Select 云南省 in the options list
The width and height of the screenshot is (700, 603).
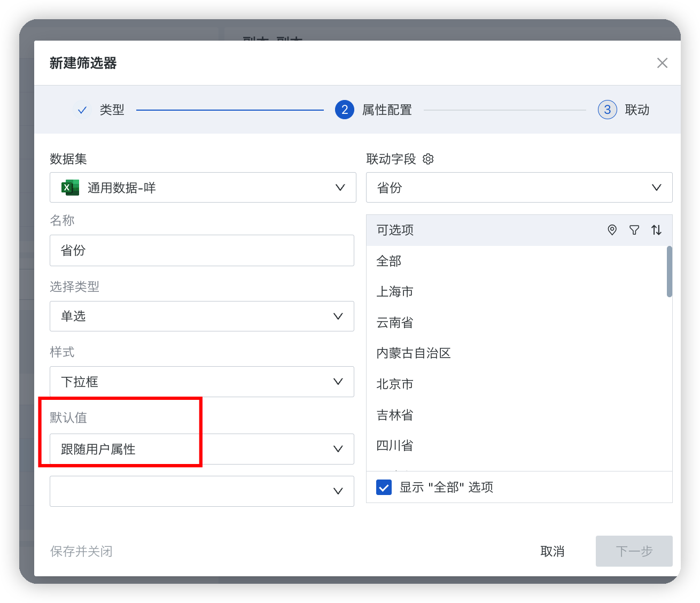516,322
